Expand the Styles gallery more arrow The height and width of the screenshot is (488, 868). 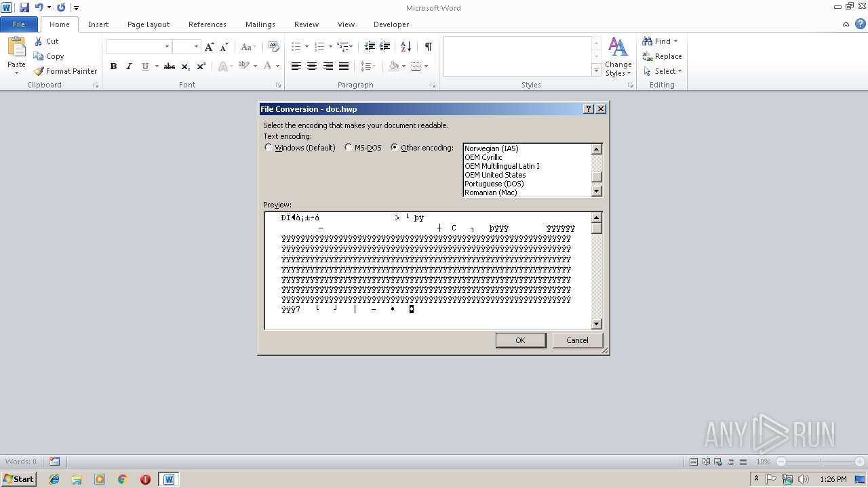coord(596,70)
